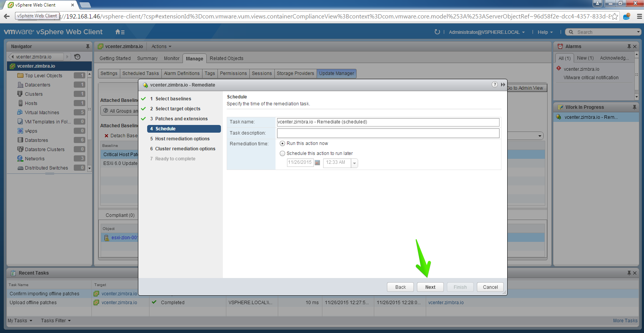644x333 pixels.
Task: Cancel the Remediate wizard
Action: coord(490,287)
